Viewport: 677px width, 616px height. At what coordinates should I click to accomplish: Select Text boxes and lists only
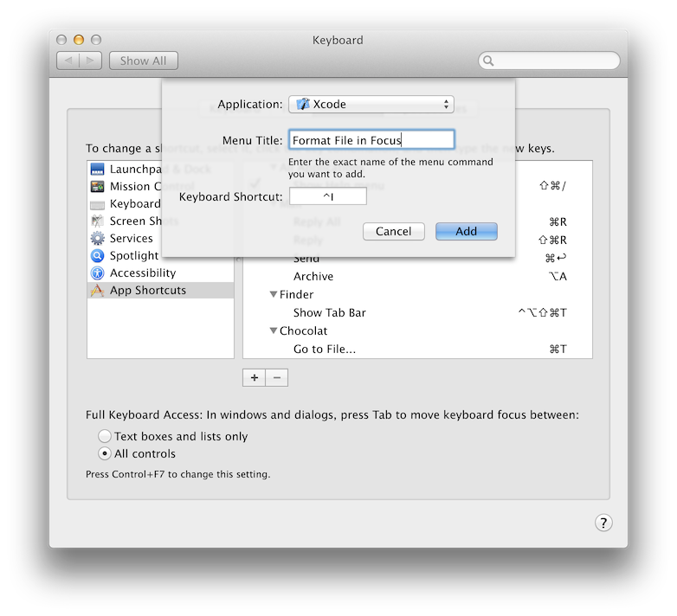(x=105, y=436)
